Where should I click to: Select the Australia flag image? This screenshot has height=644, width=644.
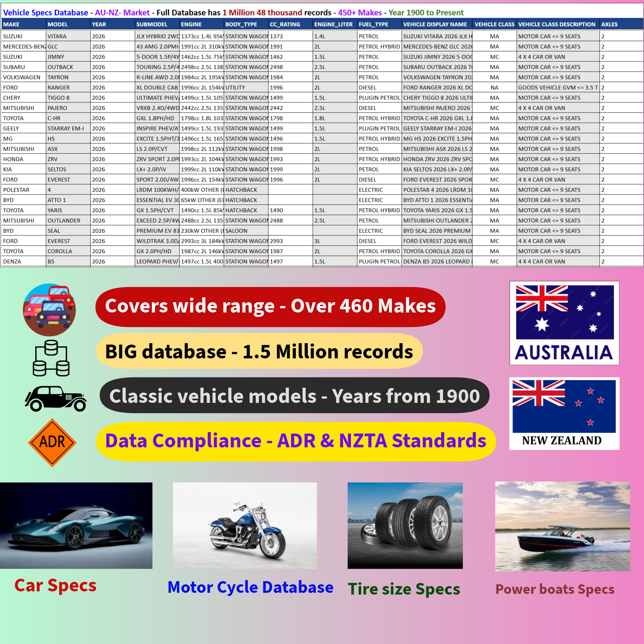coord(564,323)
